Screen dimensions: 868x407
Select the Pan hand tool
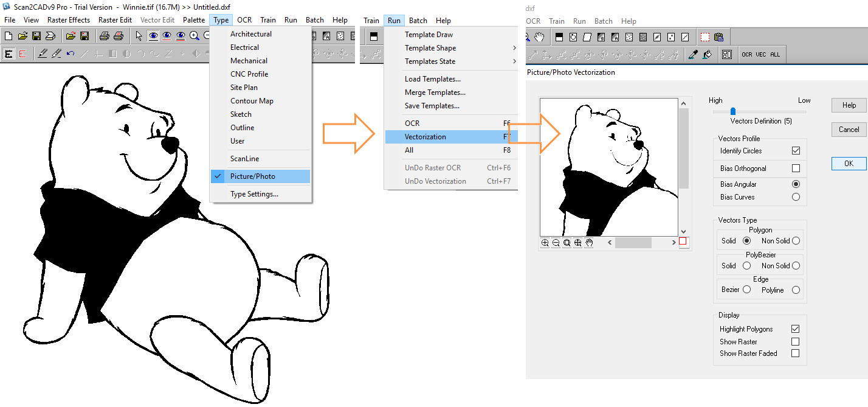539,37
